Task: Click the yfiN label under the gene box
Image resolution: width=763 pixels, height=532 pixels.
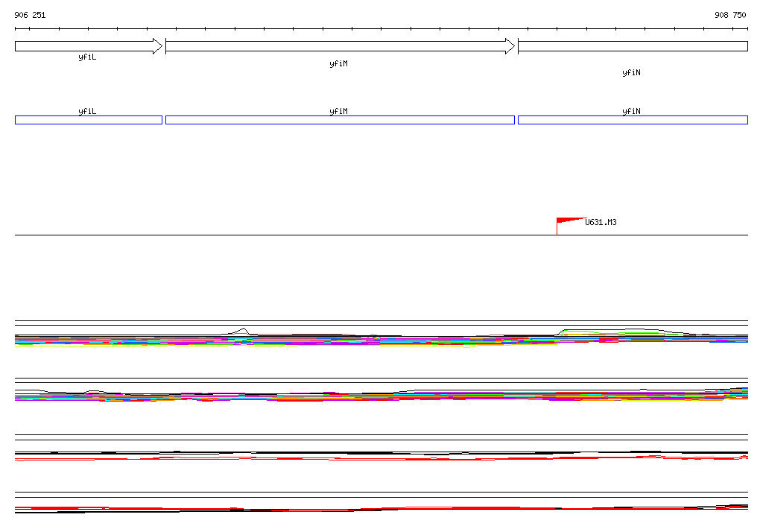Action: (x=632, y=72)
